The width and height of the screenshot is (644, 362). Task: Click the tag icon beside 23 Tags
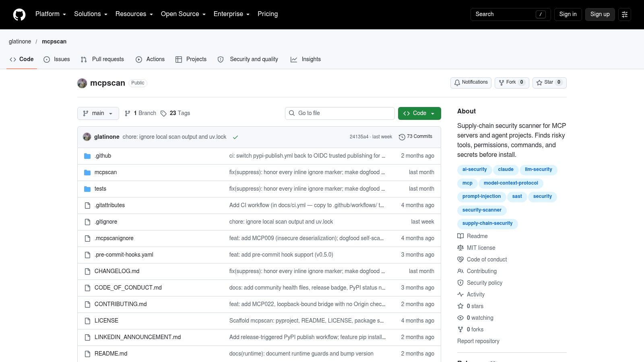click(x=163, y=113)
